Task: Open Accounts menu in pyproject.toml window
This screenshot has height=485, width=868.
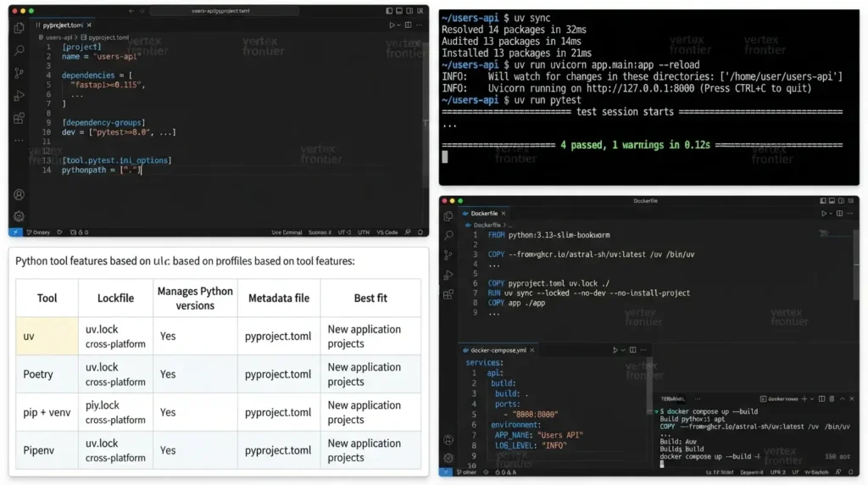Action: (x=19, y=194)
